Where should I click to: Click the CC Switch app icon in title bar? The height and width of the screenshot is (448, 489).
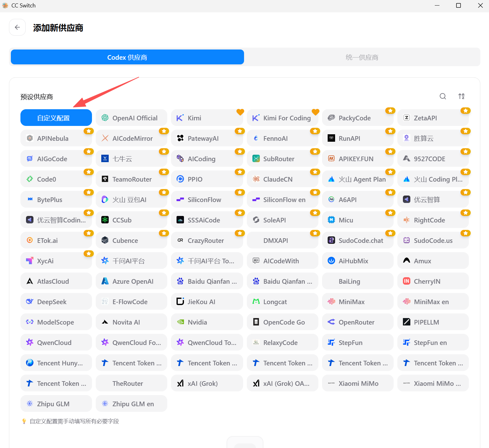(x=5, y=6)
